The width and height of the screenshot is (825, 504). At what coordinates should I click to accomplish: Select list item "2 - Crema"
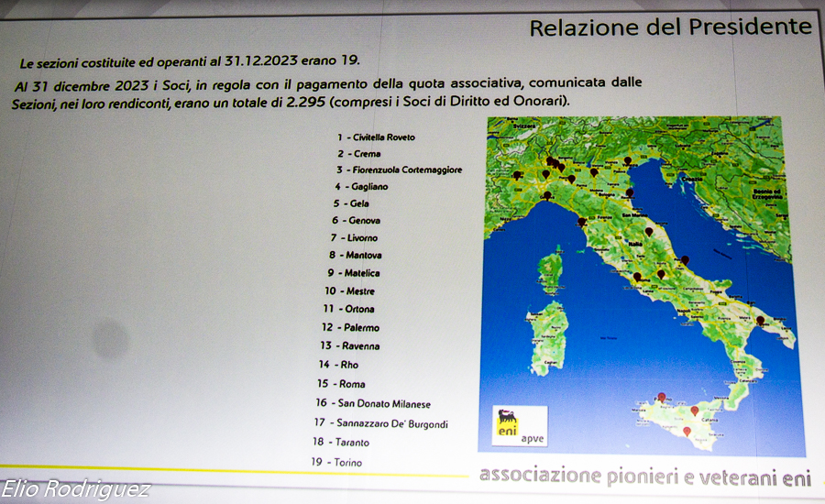[358, 154]
